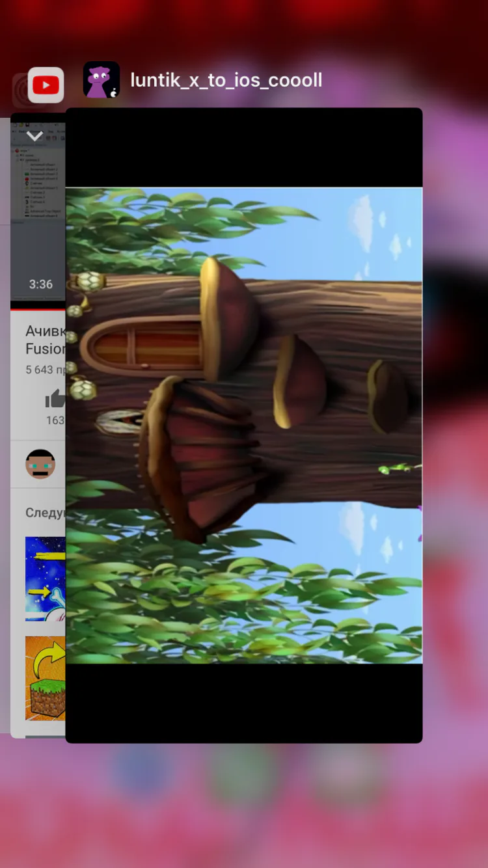Collapse the YouTube video with the down chevron
The height and width of the screenshot is (868, 488).
click(34, 136)
